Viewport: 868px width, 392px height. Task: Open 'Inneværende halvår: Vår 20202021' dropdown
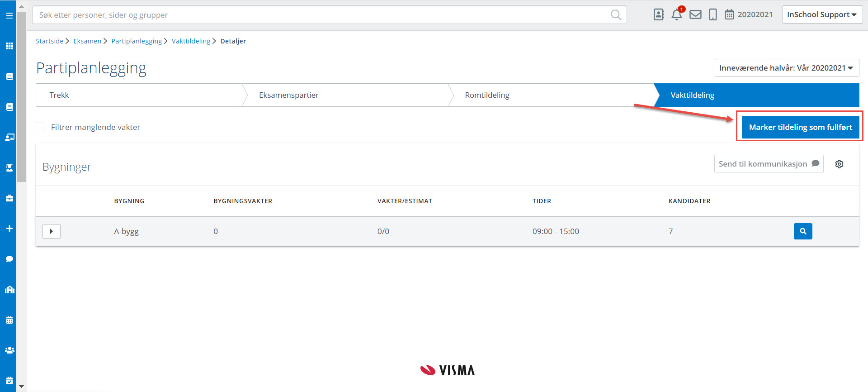tap(787, 68)
